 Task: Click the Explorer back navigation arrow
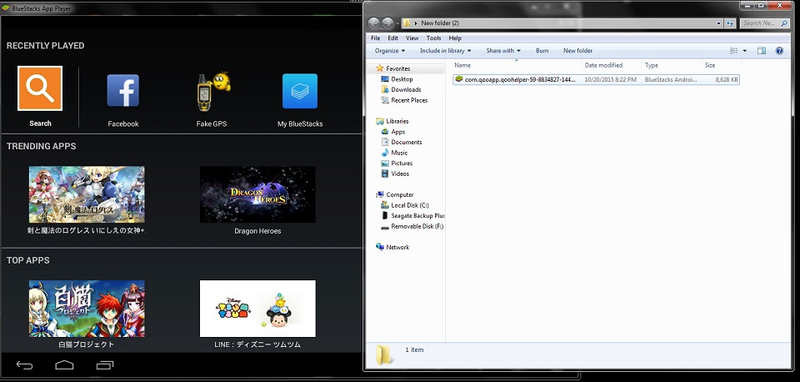coord(373,23)
